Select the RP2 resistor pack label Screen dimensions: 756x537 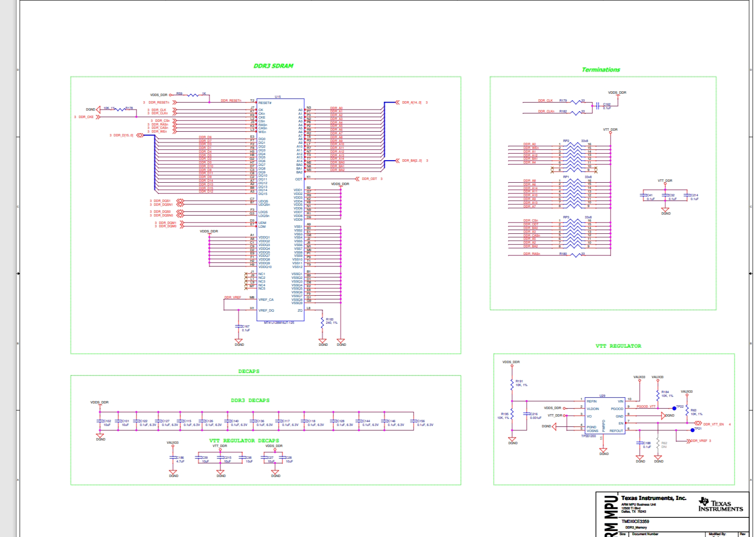tap(566, 141)
